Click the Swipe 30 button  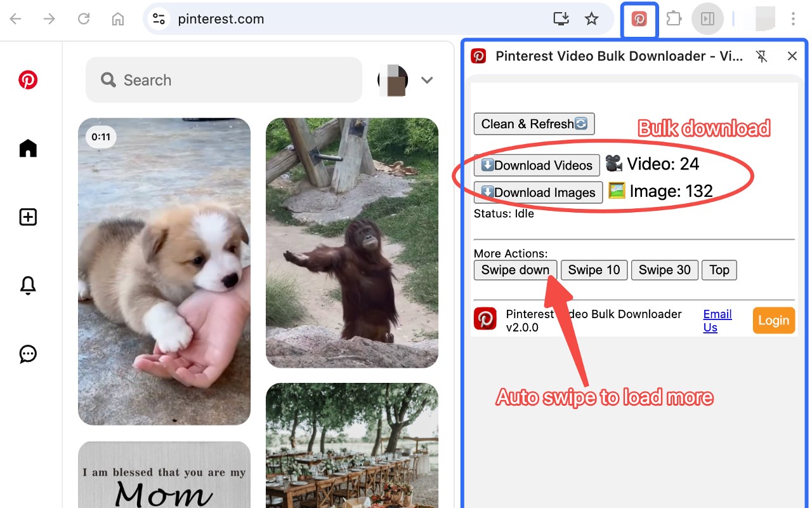665,270
